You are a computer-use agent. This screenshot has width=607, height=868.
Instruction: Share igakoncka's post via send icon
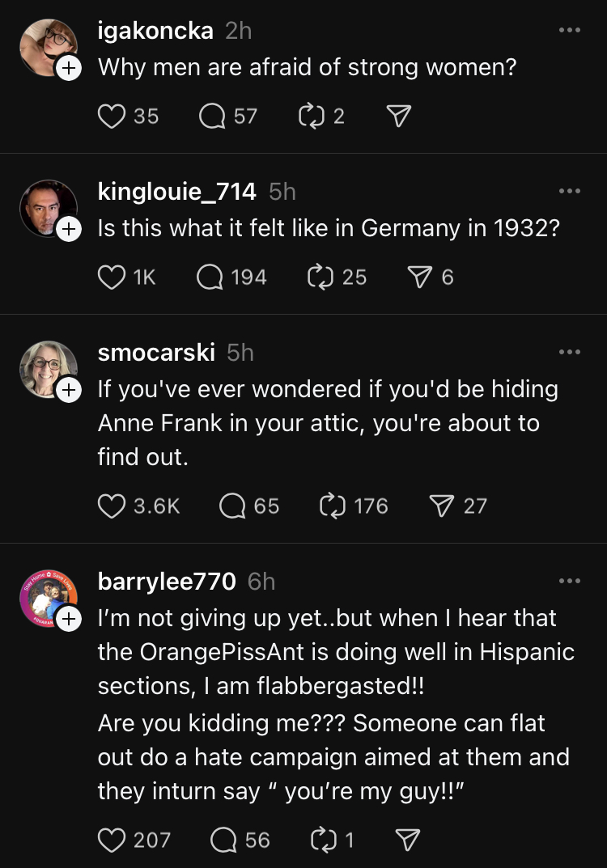tap(396, 117)
